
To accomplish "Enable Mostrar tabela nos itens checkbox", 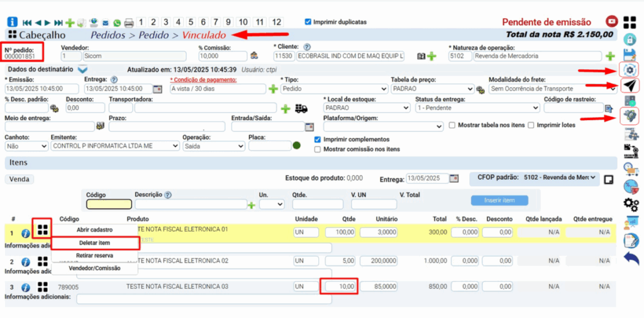I will point(452,124).
